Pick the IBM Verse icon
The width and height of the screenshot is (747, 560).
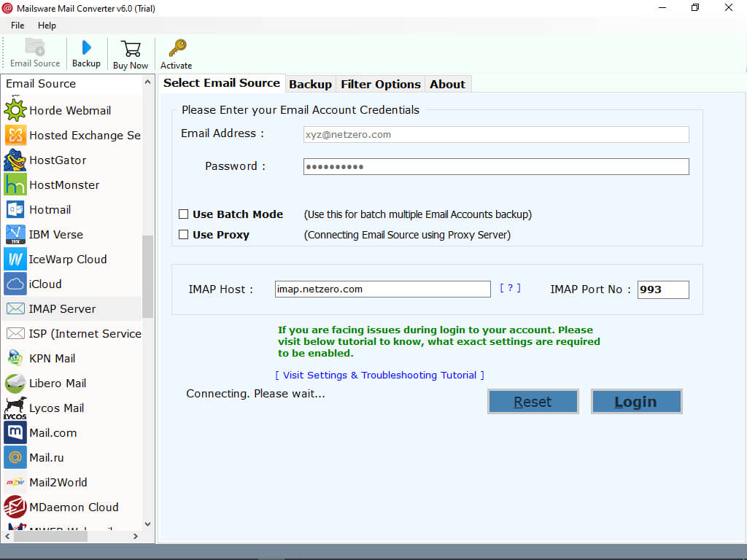point(15,234)
